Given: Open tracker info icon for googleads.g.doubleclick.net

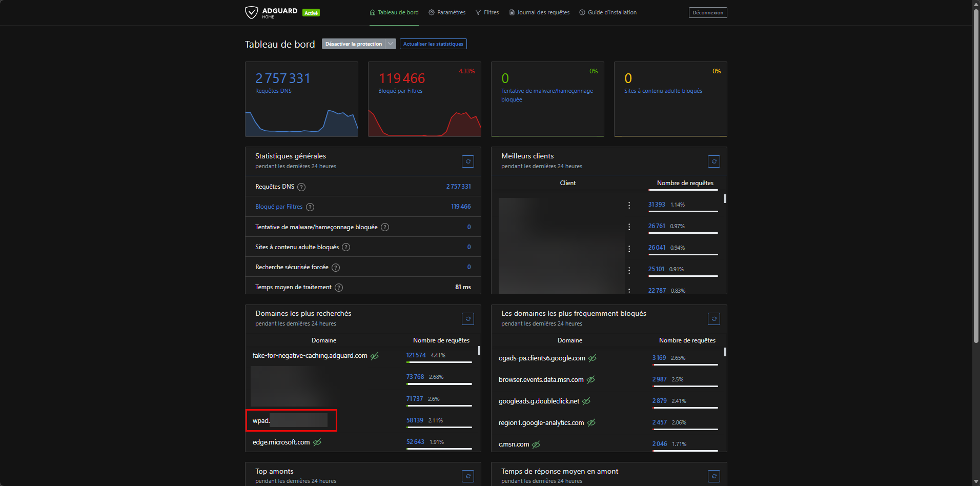Looking at the screenshot, I should (586, 401).
